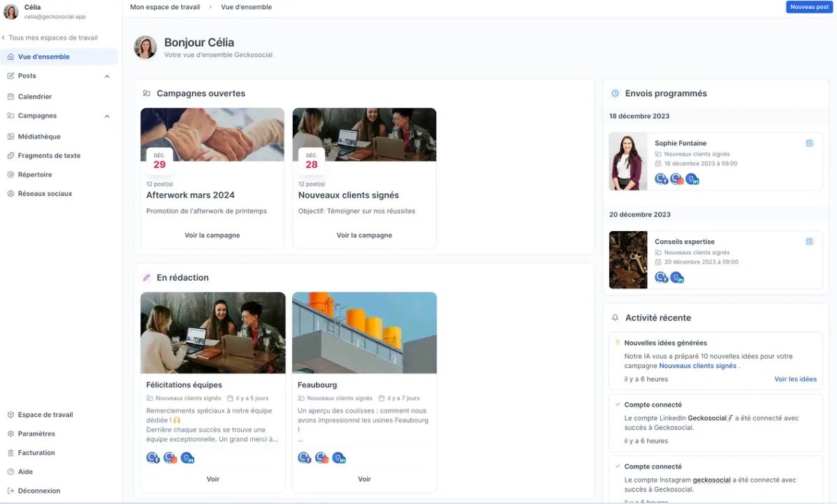Open the Sophie Fontaine scheduled post photo
The height and width of the screenshot is (504, 837).
point(627,161)
